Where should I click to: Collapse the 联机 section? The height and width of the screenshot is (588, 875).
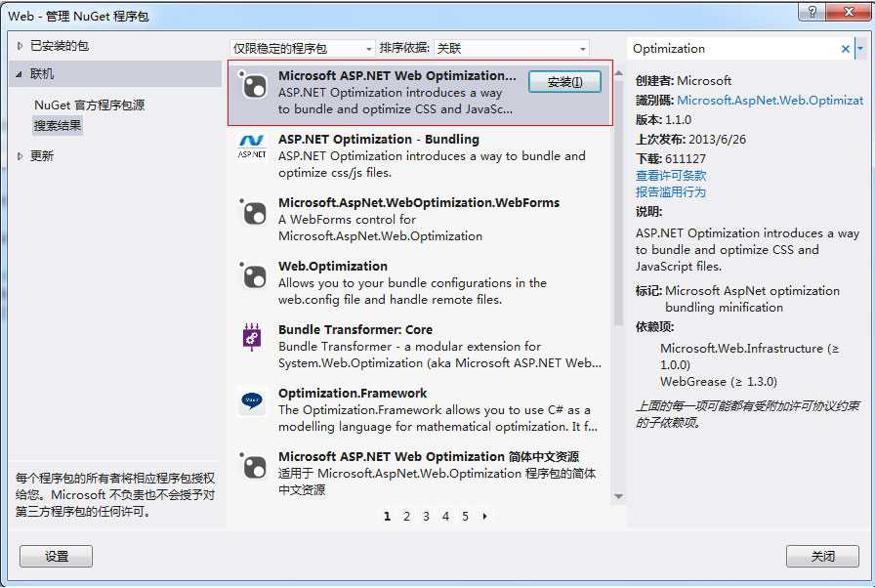point(20,73)
